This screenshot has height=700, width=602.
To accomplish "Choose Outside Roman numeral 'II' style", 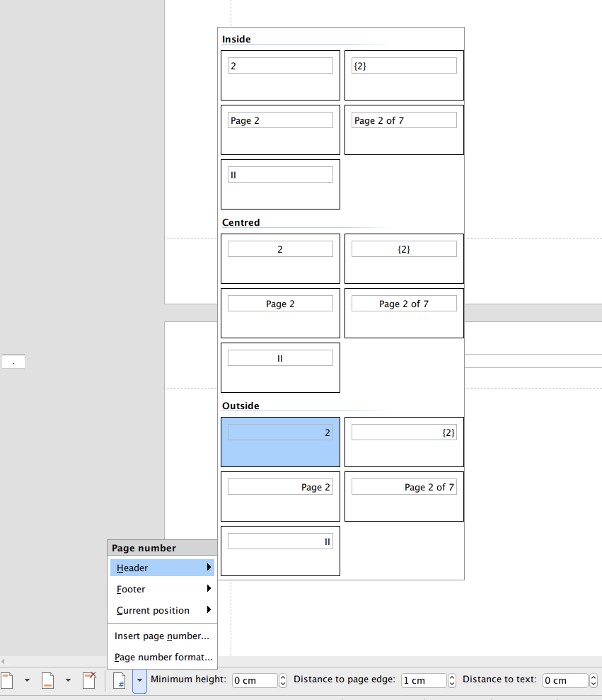I will (280, 551).
